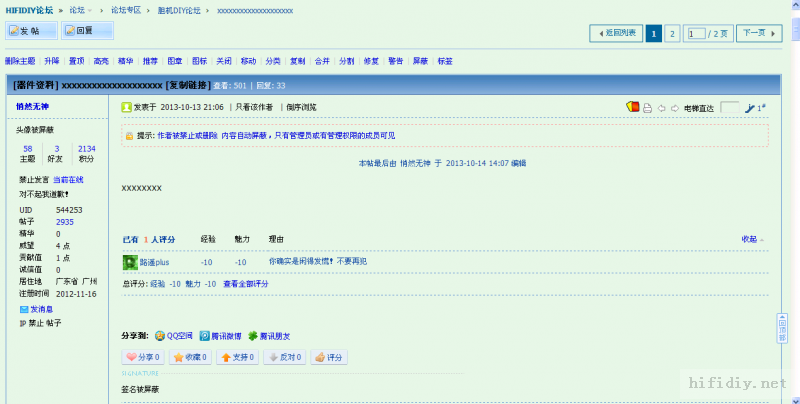The image size is (800, 404).
Task: Select 置顶 in the moderation bar
Action: pos(77,61)
